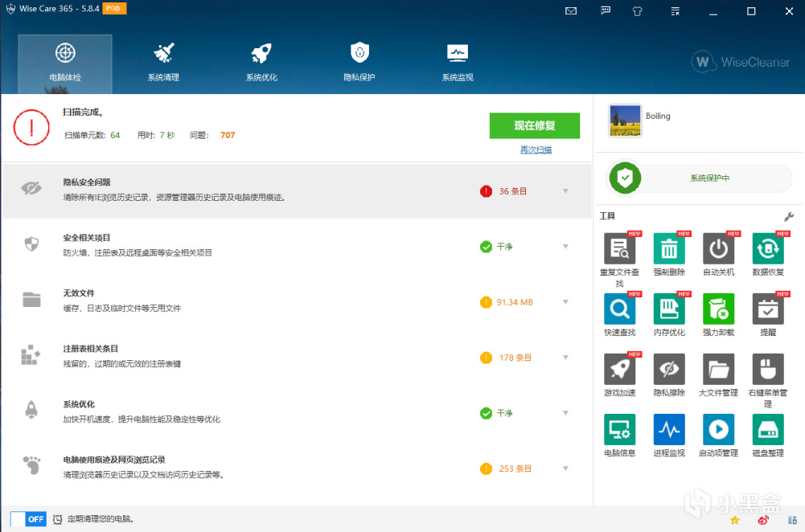This screenshot has width=805, height=532.
Task: Select the 注册表相关条目 row title
Action: click(90, 348)
